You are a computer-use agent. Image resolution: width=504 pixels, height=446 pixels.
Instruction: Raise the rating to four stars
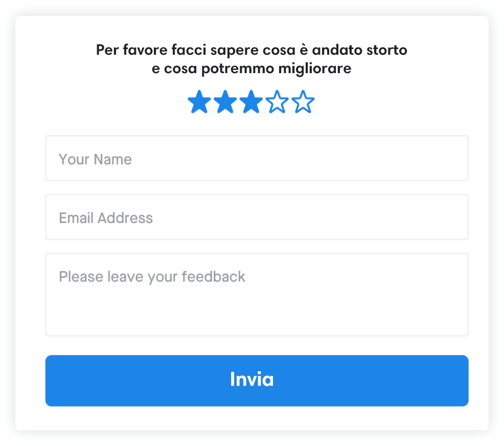(x=278, y=102)
